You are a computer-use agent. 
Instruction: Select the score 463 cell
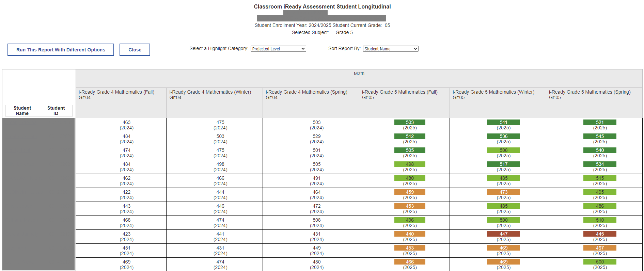[121, 125]
